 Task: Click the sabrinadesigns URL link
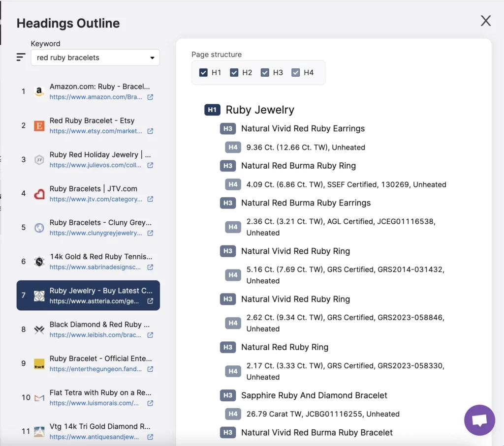click(95, 267)
